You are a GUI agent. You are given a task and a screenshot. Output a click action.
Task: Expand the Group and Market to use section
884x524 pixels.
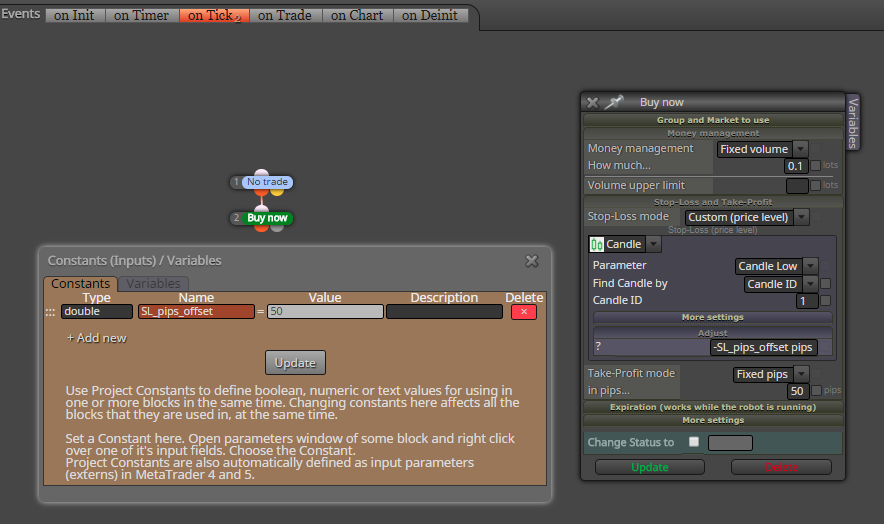click(x=713, y=120)
